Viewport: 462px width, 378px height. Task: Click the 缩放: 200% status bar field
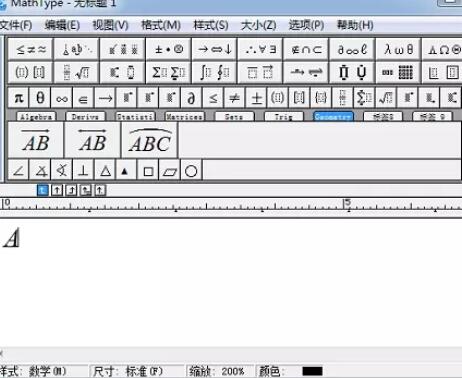pyautogui.click(x=219, y=371)
